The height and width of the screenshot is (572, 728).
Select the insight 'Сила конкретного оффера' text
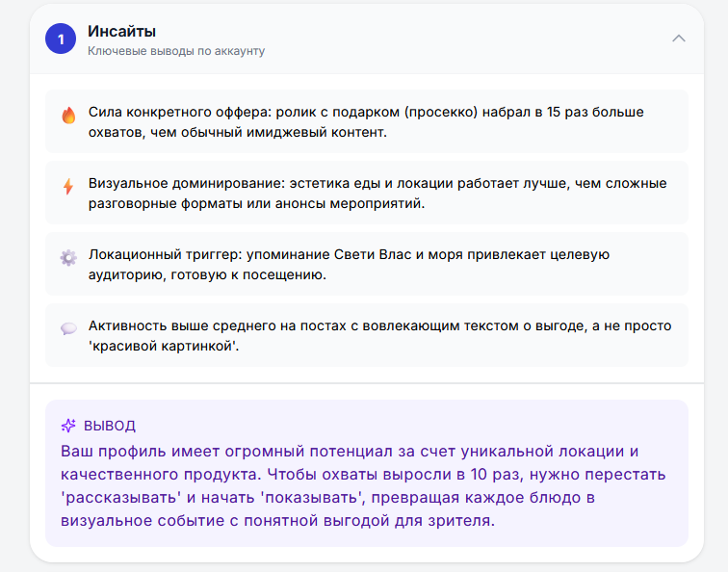click(366, 122)
